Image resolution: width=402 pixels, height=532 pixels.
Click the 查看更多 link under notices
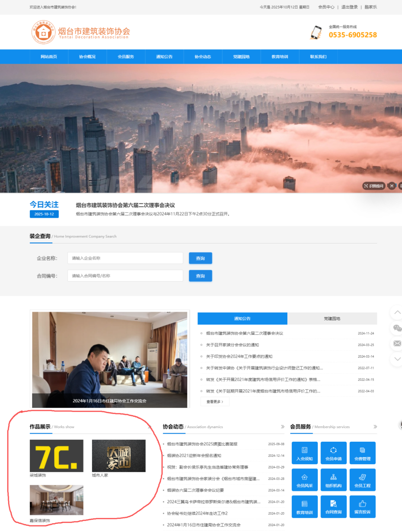pos(215,402)
